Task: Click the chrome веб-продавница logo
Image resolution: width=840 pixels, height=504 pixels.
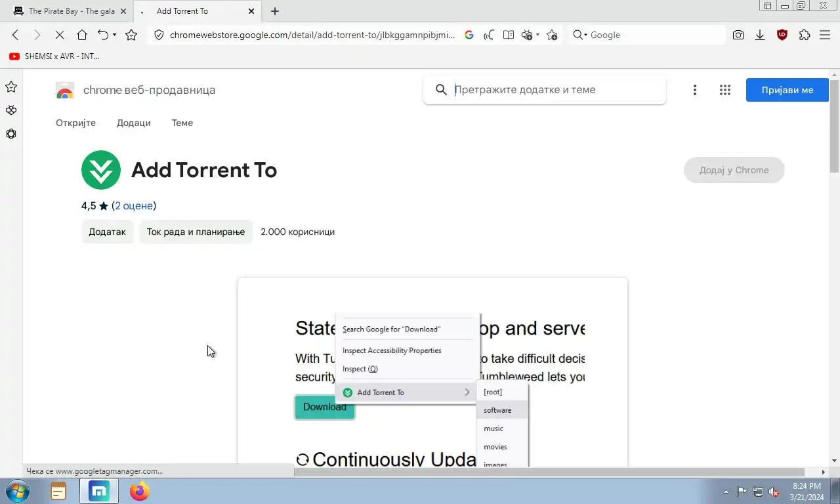Action: coord(136,90)
